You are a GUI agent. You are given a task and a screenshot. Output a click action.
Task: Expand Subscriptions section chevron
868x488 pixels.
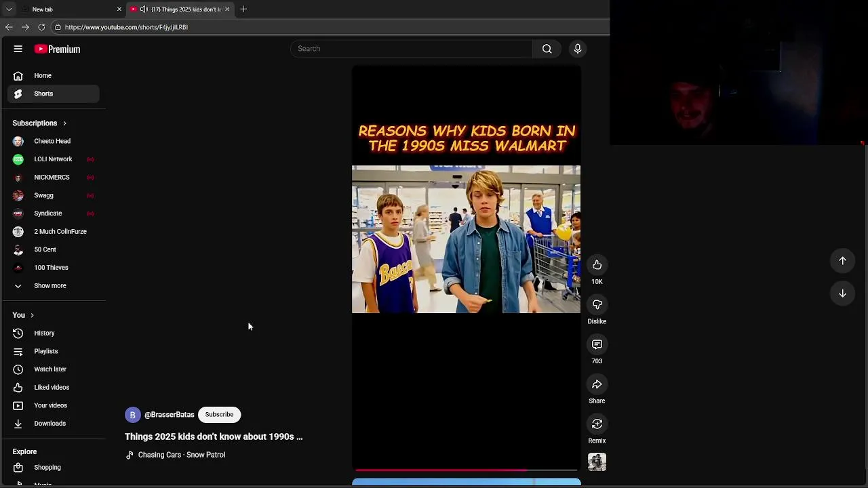64,123
